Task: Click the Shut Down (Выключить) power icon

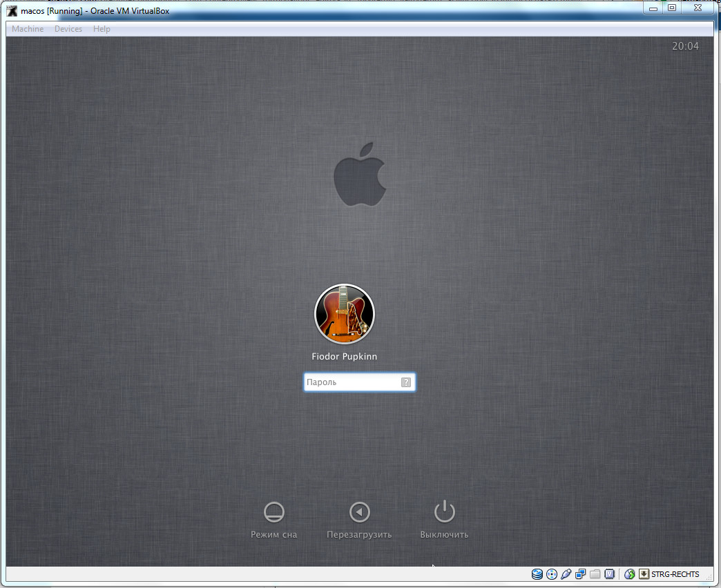Action: (444, 512)
